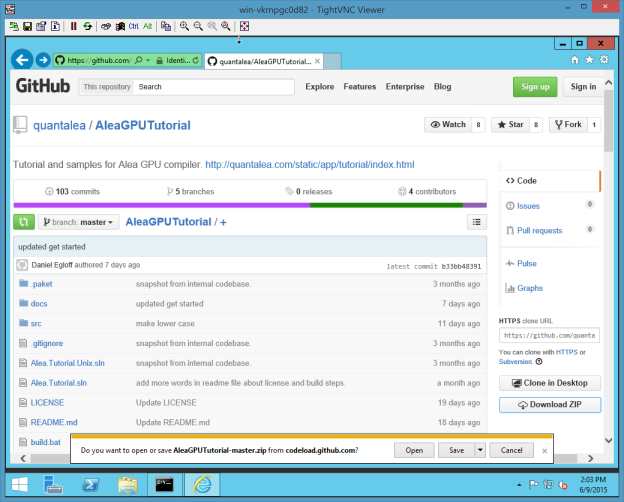Click the Watch button

click(448, 125)
